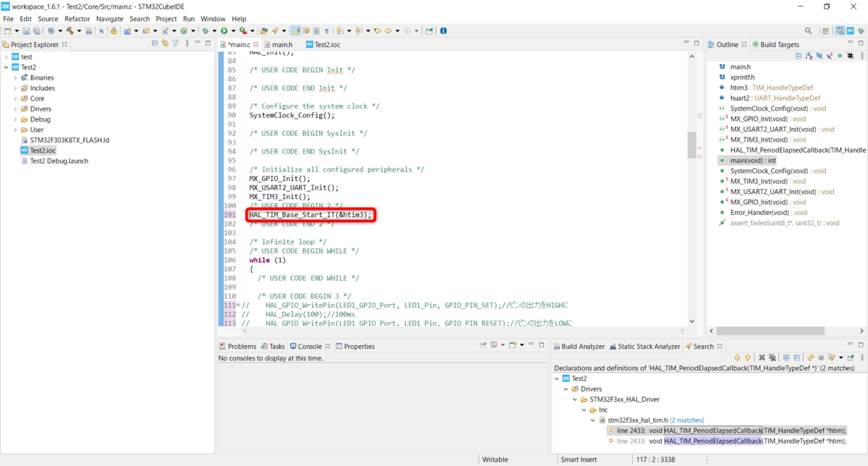This screenshot has height=466, width=868.
Task: Collapse All in Search panel
Action: pyautogui.click(x=796, y=357)
